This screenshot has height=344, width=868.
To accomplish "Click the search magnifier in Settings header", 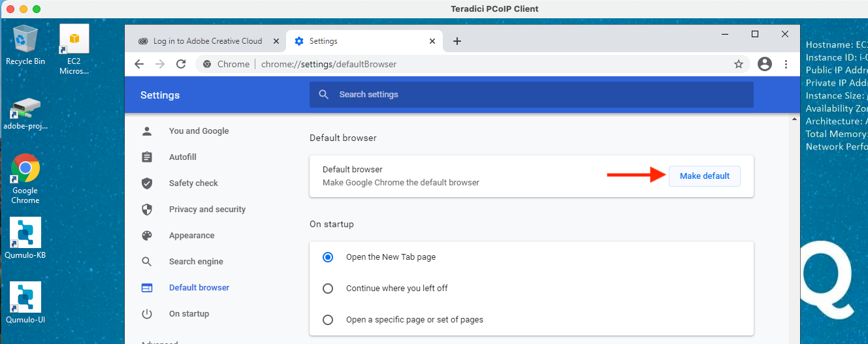I will click(x=324, y=95).
